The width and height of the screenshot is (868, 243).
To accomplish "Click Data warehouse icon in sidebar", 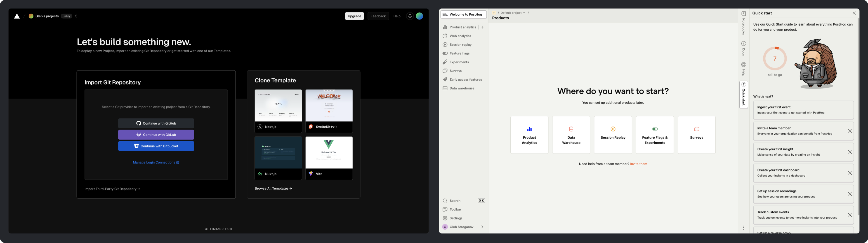I will [x=445, y=88].
